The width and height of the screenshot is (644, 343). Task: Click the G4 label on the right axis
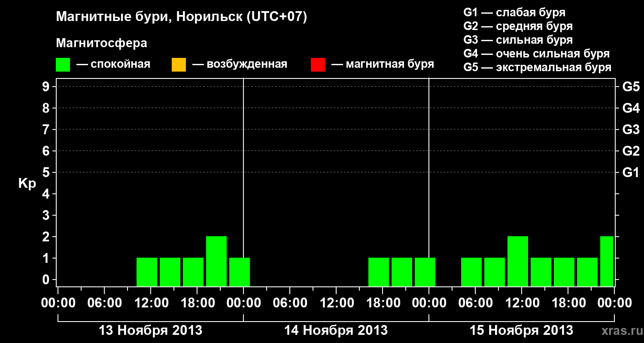[x=631, y=108]
